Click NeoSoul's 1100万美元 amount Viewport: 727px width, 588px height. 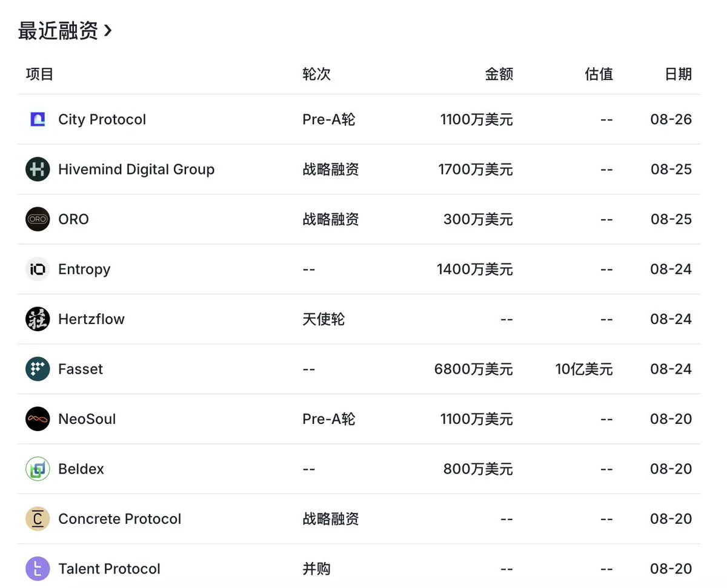(477, 419)
